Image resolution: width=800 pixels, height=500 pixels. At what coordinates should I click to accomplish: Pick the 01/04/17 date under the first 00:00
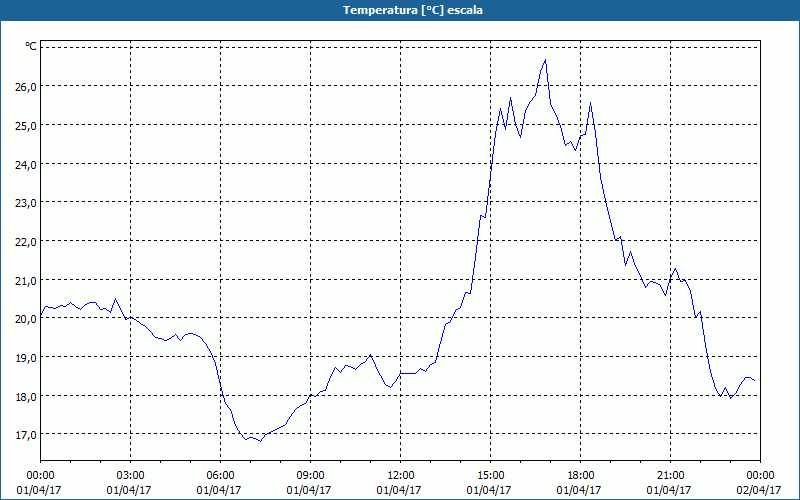pos(39,490)
